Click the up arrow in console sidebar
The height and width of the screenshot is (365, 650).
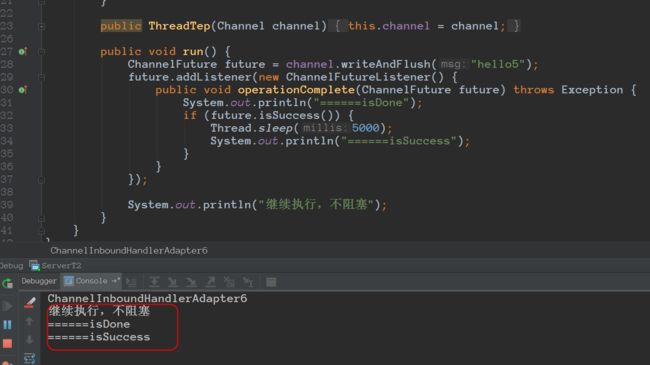click(x=29, y=321)
